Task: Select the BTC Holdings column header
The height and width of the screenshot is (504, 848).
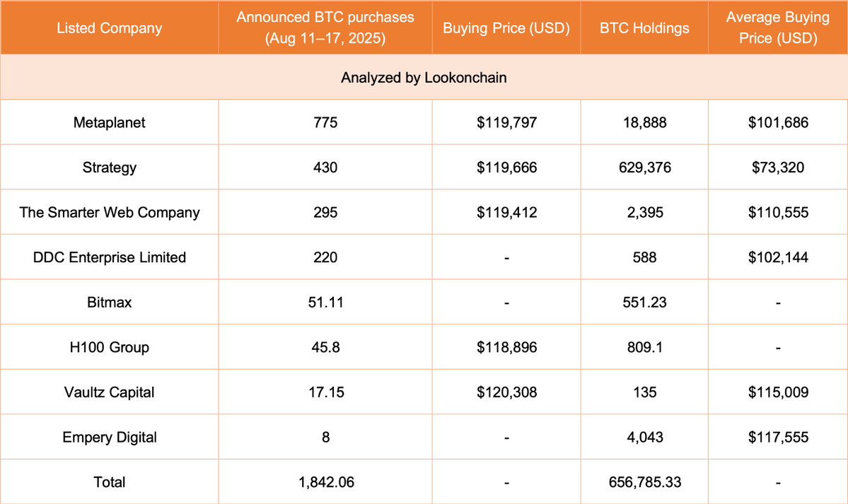Action: [x=644, y=28]
